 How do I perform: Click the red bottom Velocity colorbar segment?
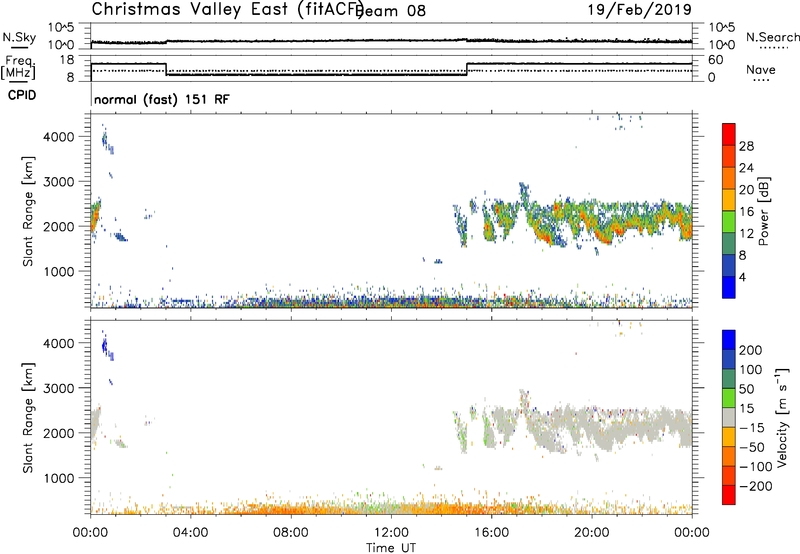tap(729, 495)
